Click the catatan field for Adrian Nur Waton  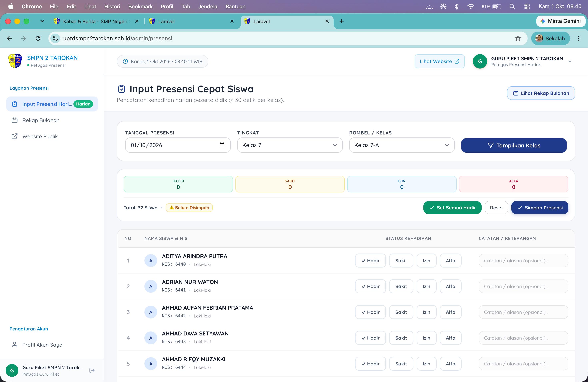tap(523, 286)
